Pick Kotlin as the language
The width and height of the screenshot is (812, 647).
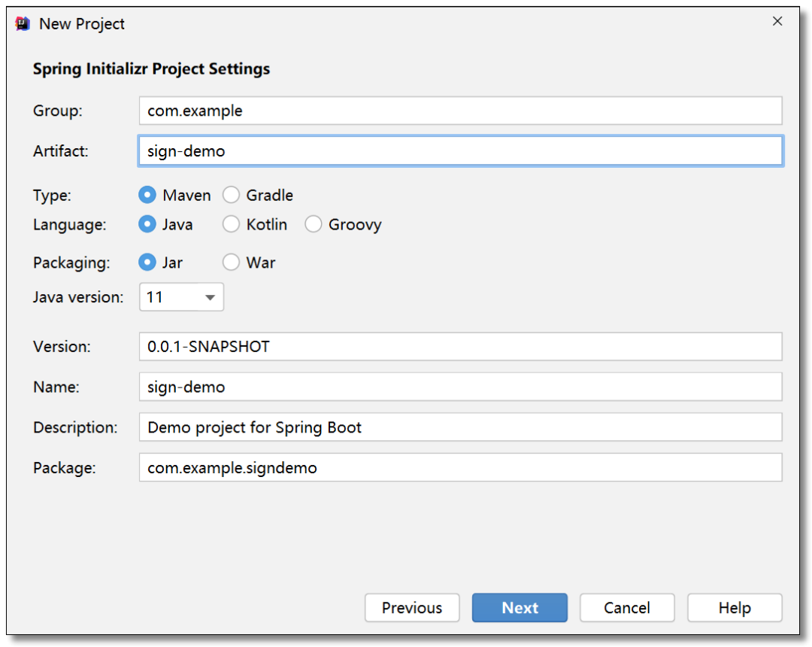pyautogui.click(x=232, y=224)
